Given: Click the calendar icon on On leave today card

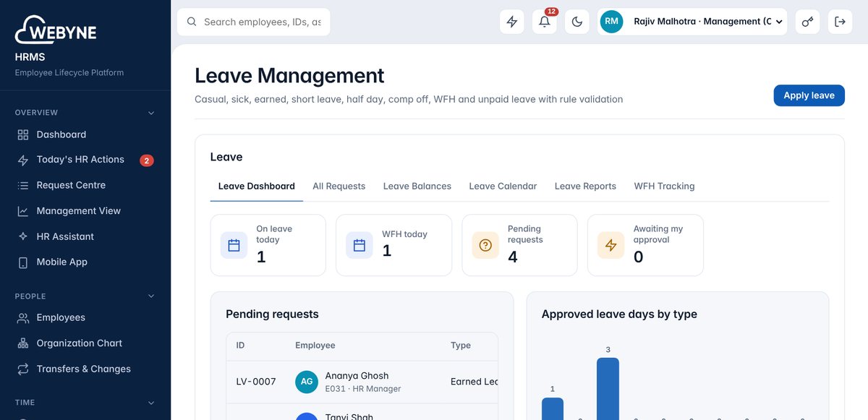Looking at the screenshot, I should click(234, 245).
